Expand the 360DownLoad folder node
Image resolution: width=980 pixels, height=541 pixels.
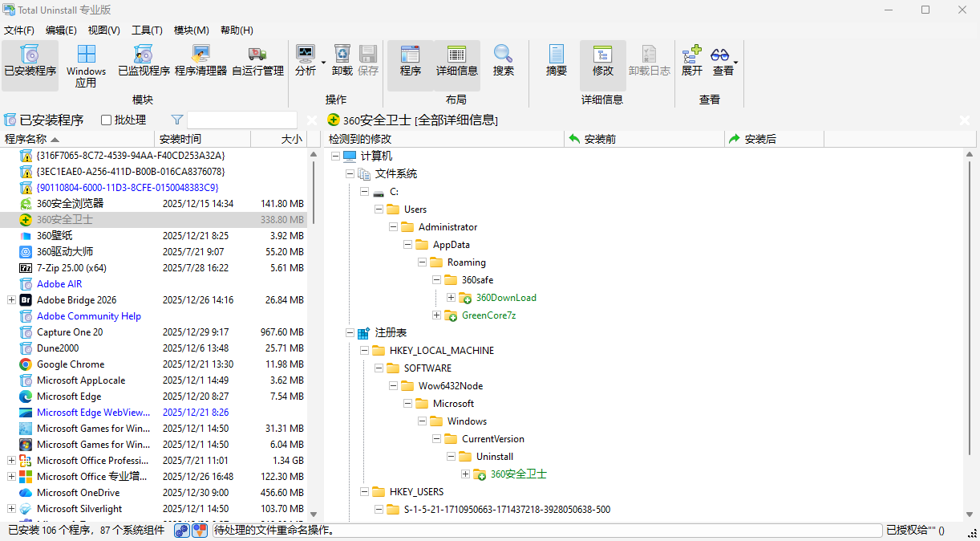(451, 298)
